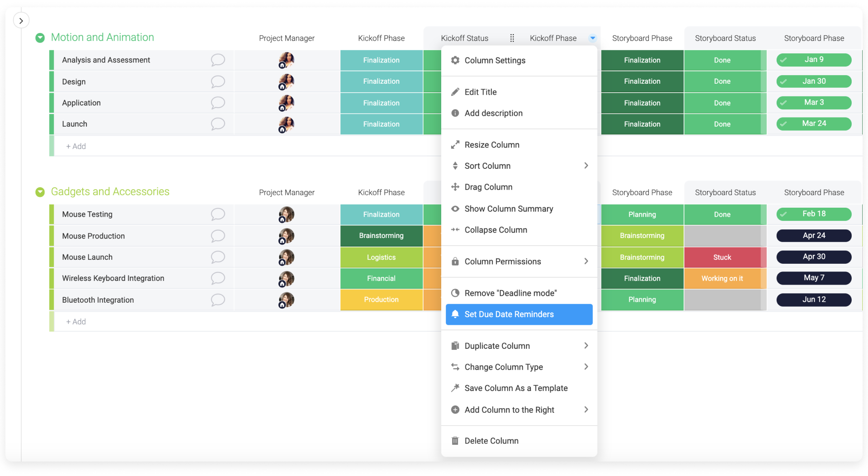This screenshot has width=868, height=476.
Task: Click project manager avatar for Launch row
Action: 286,124
